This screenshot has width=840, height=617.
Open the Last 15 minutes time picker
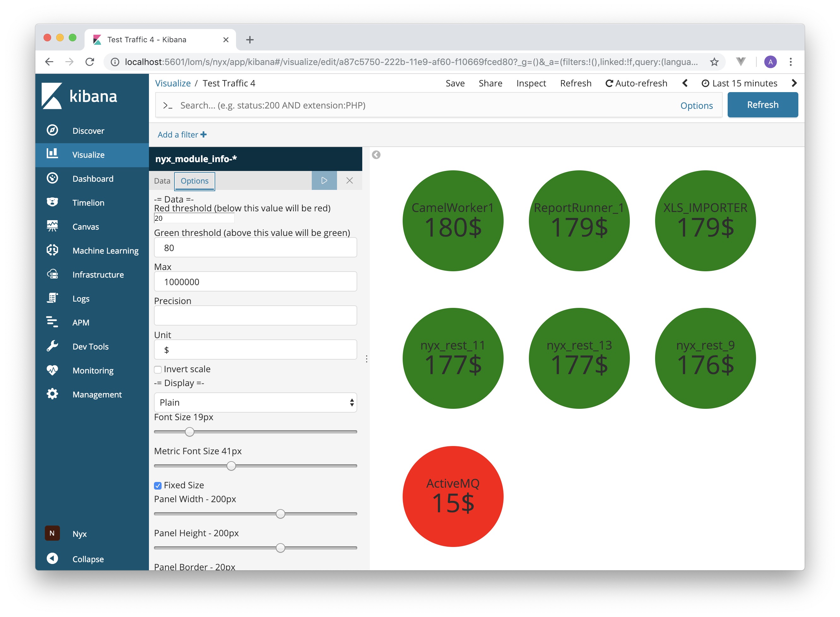pos(739,83)
